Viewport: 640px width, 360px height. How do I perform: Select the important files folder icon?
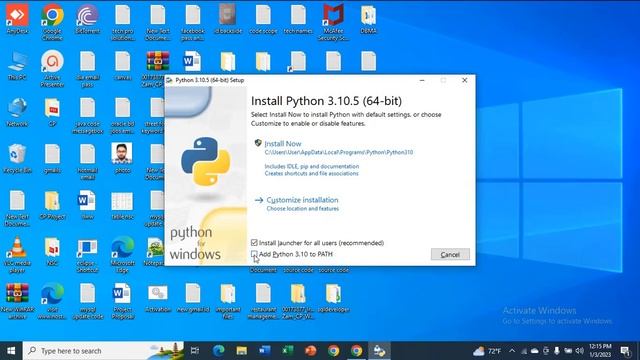point(228,301)
